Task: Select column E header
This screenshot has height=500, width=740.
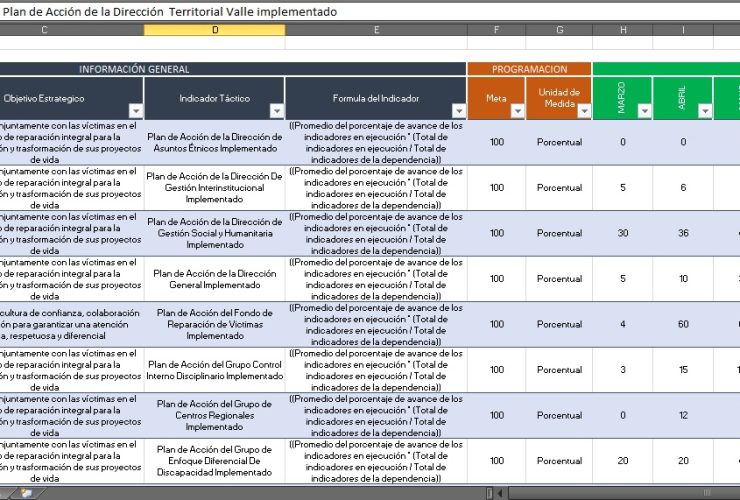Action: [376, 30]
